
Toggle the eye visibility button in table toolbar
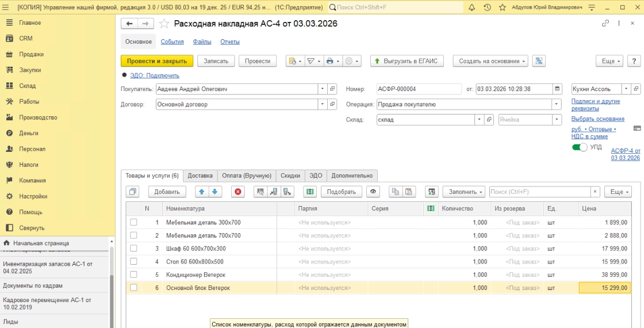click(373, 192)
